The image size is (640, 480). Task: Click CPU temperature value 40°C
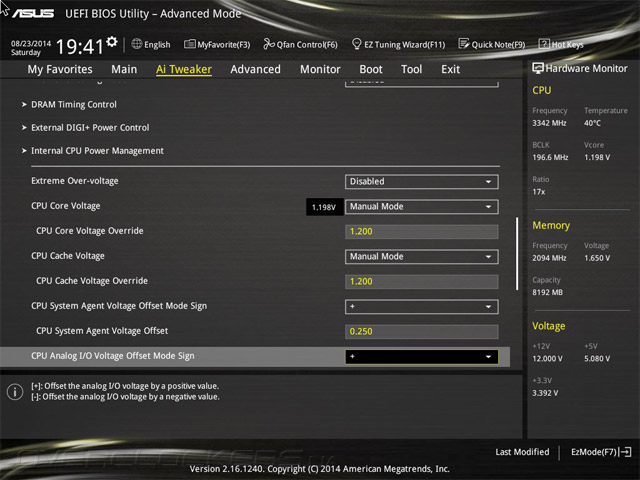tap(592, 123)
